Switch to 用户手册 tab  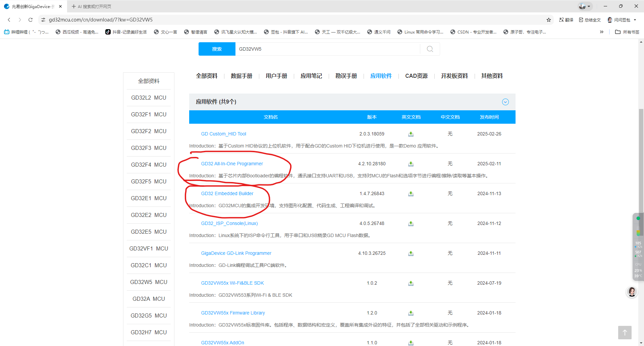276,76
